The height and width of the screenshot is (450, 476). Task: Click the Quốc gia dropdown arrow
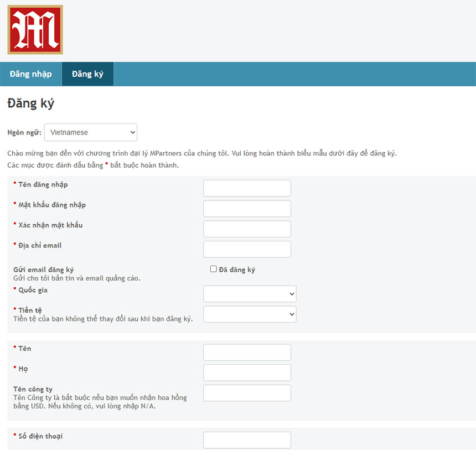tap(292, 294)
